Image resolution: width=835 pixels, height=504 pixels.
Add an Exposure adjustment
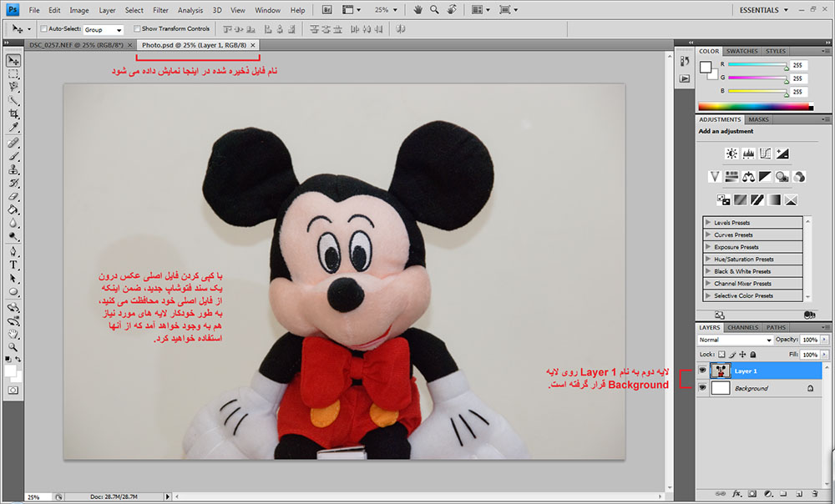coord(782,154)
